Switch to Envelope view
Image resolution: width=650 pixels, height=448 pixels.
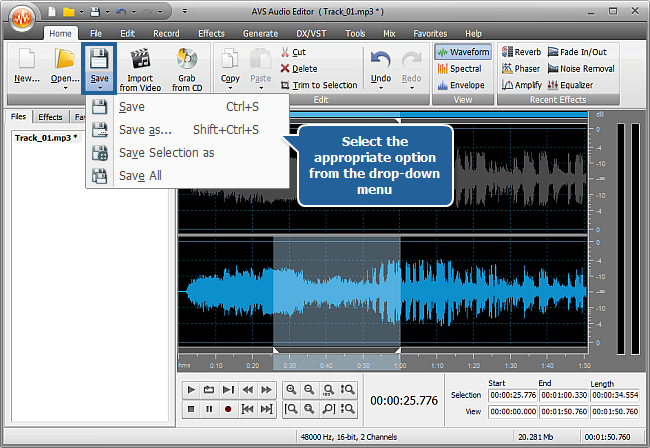[461, 85]
